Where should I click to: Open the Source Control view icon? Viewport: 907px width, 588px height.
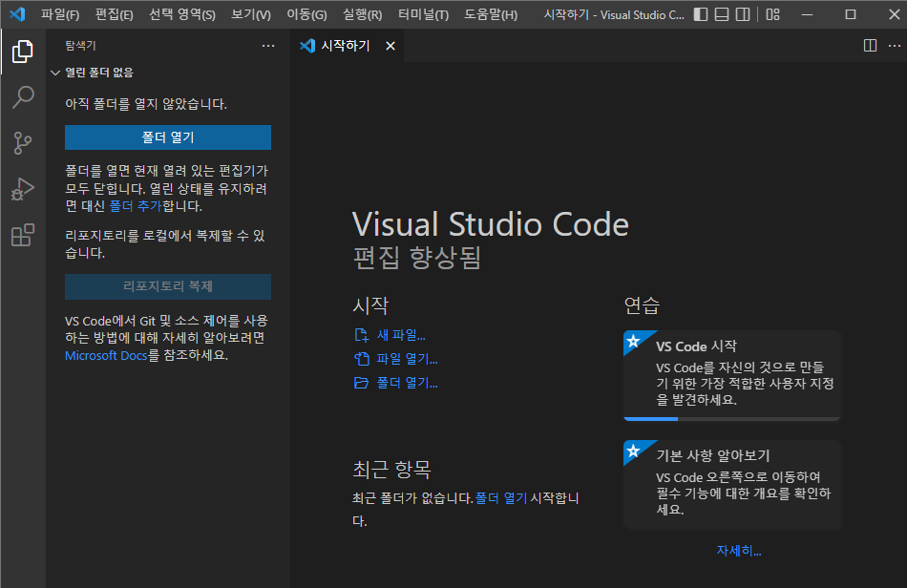23,143
